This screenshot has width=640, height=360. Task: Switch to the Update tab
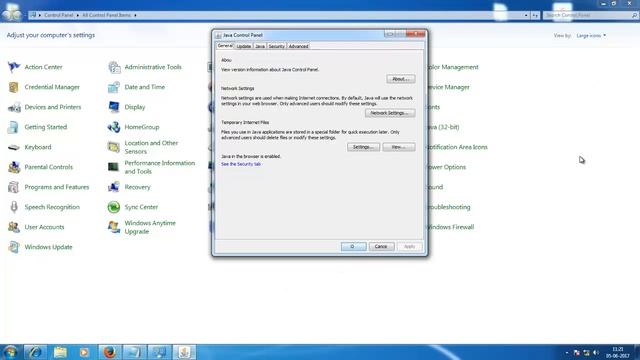pyautogui.click(x=244, y=46)
